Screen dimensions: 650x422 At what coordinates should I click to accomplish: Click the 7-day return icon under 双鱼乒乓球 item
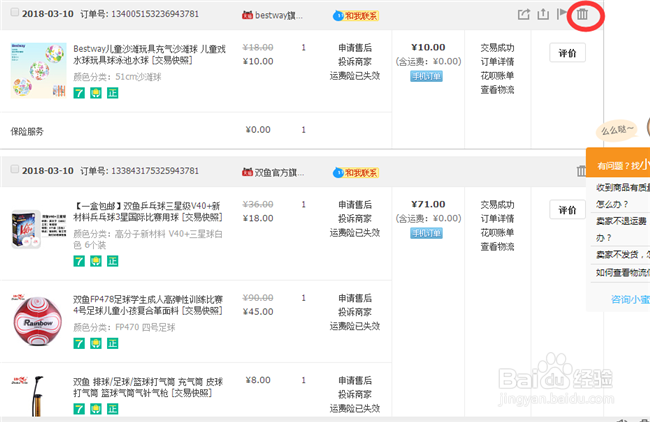coord(79,261)
